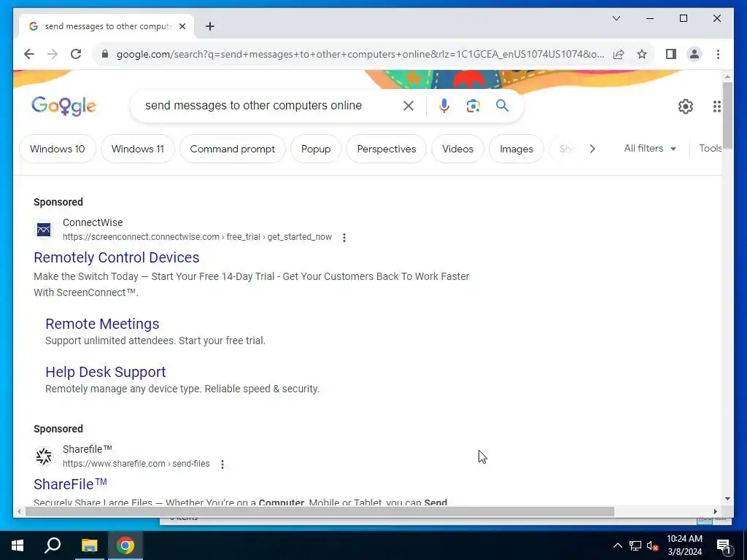Image resolution: width=747 pixels, height=560 pixels.
Task: Switch to Images results
Action: click(x=516, y=149)
